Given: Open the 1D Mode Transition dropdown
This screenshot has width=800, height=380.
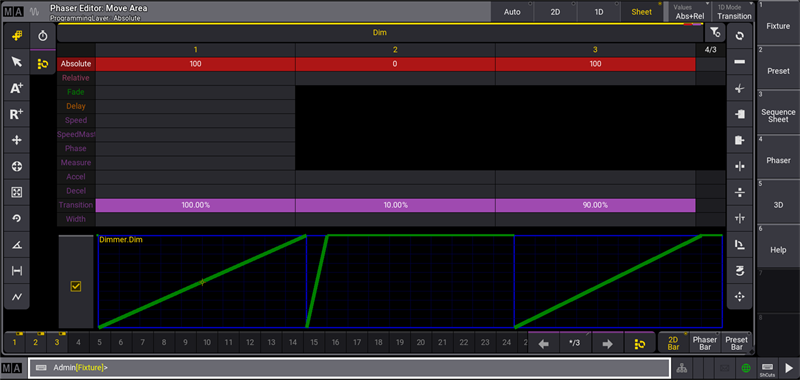Looking at the screenshot, I should click(734, 12).
